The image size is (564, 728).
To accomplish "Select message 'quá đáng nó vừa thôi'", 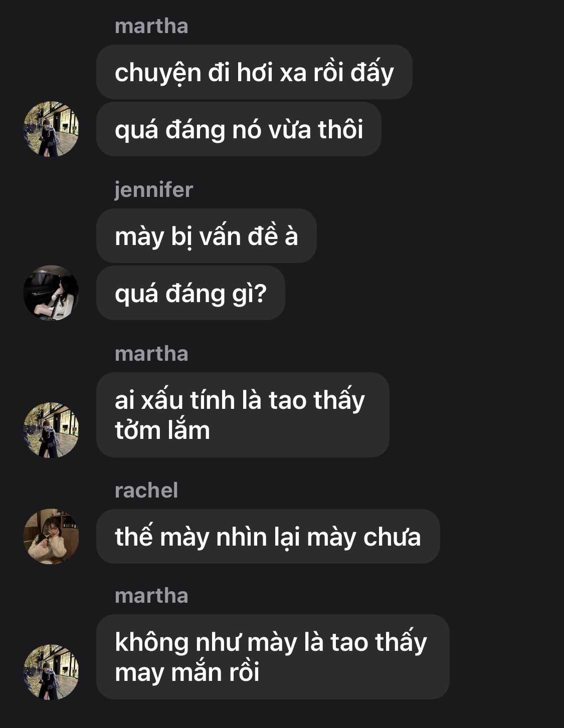I will (x=239, y=129).
